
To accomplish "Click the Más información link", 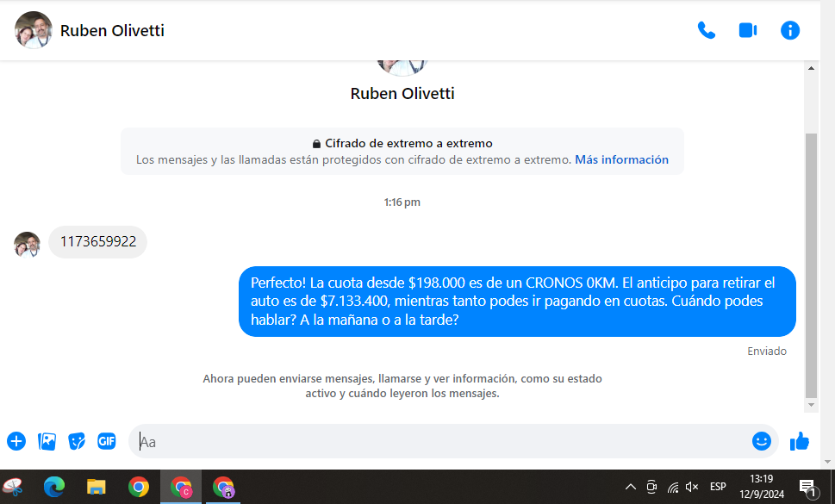I will point(621,159).
